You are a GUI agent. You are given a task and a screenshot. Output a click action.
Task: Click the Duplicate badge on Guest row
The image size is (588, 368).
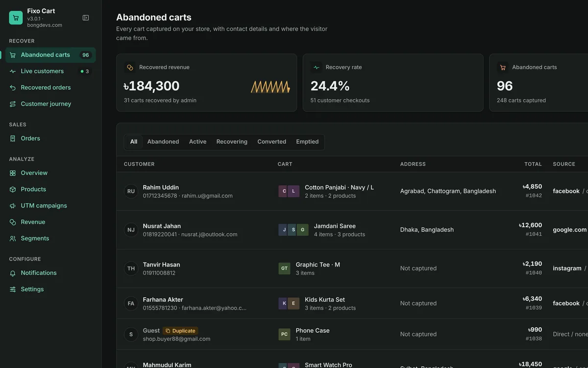coord(180,331)
